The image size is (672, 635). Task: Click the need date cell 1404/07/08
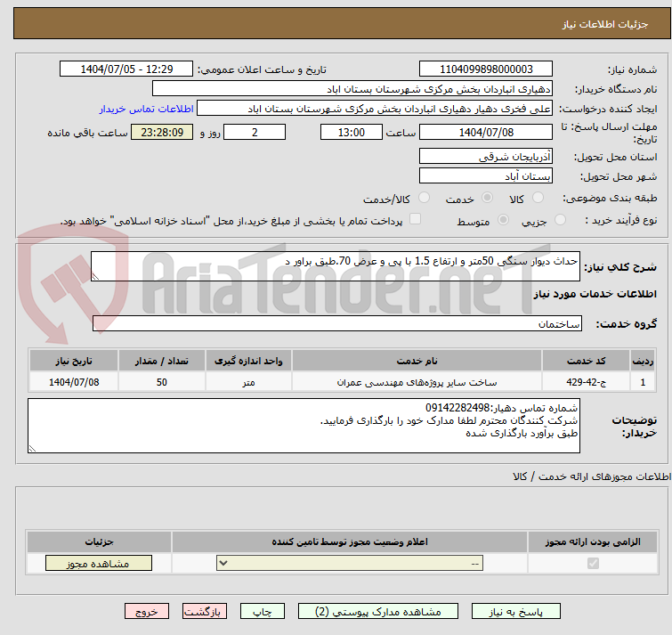[x=74, y=381]
